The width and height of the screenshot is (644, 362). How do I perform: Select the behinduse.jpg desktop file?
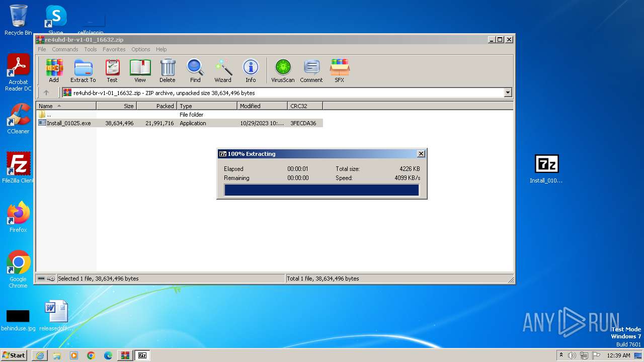pos(18,320)
